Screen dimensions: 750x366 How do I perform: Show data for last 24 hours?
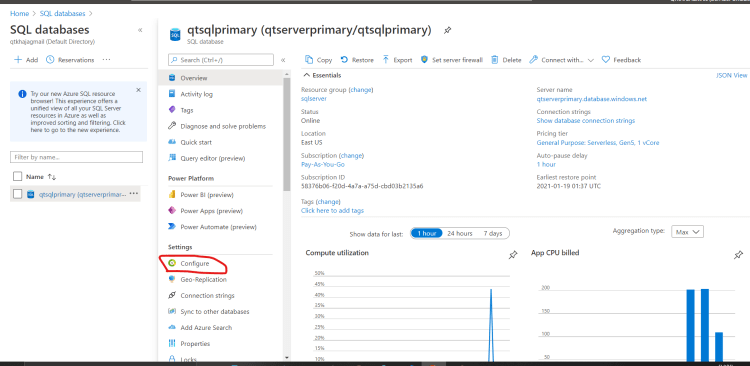pos(460,233)
